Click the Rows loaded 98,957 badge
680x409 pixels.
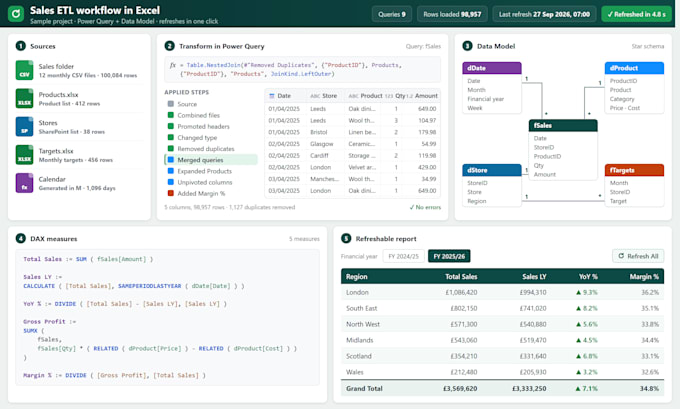[x=452, y=14]
